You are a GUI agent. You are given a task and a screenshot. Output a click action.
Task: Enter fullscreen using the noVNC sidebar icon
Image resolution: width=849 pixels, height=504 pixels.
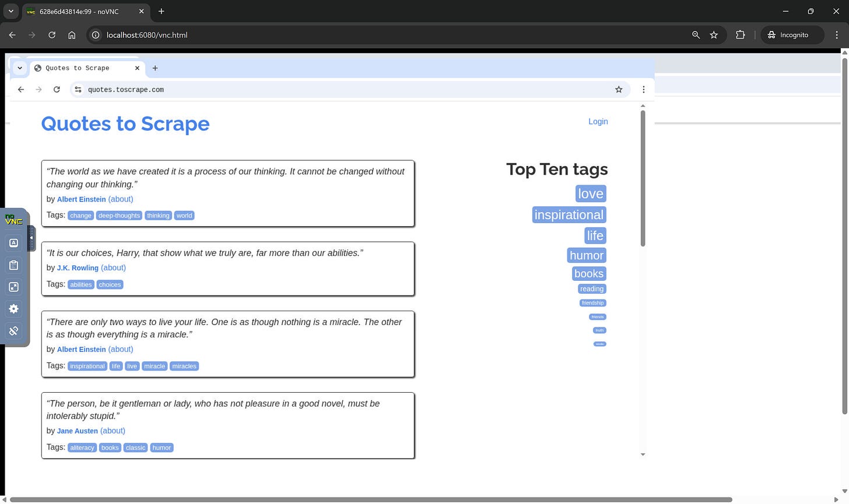point(13,287)
